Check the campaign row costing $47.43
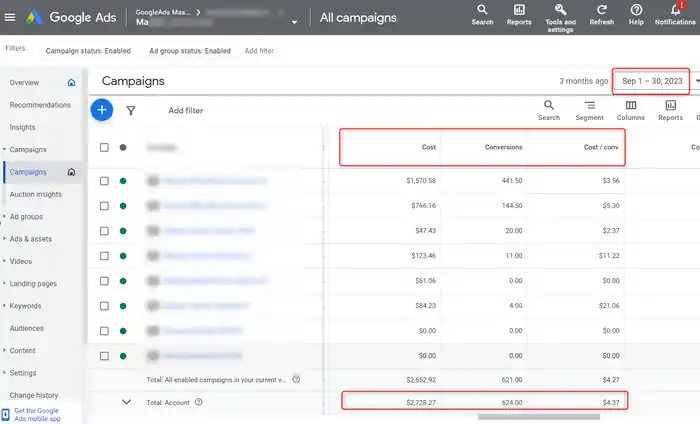This screenshot has height=424, width=700. point(104,231)
